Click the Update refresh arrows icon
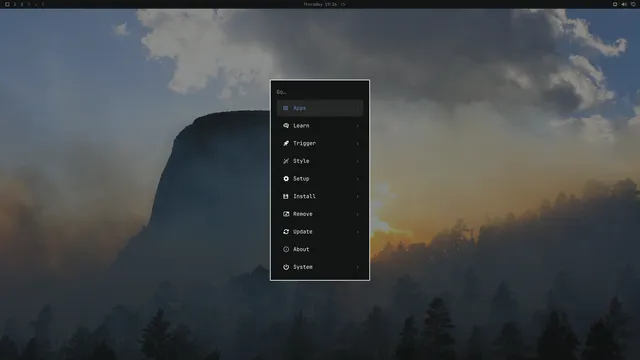 (x=286, y=231)
